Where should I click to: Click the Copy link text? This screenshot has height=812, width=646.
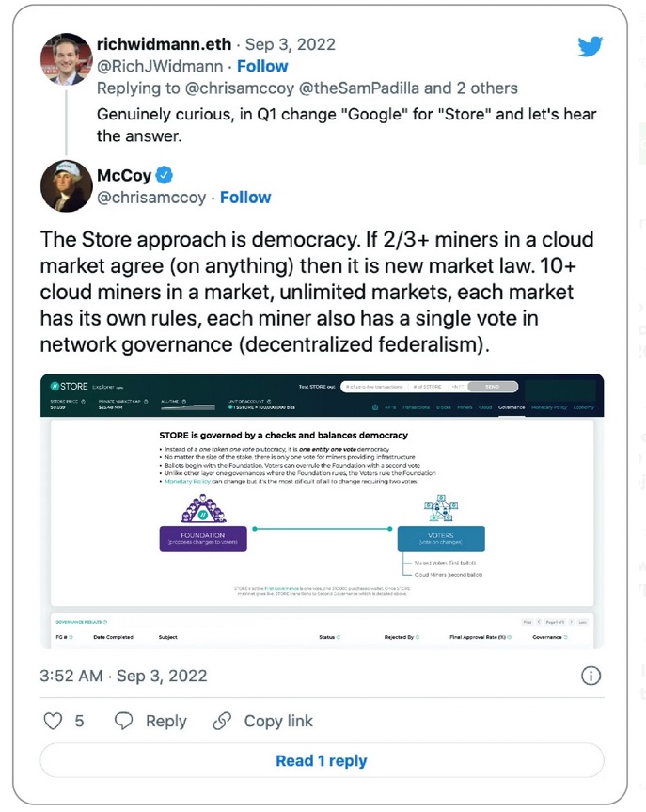pyautogui.click(x=278, y=721)
